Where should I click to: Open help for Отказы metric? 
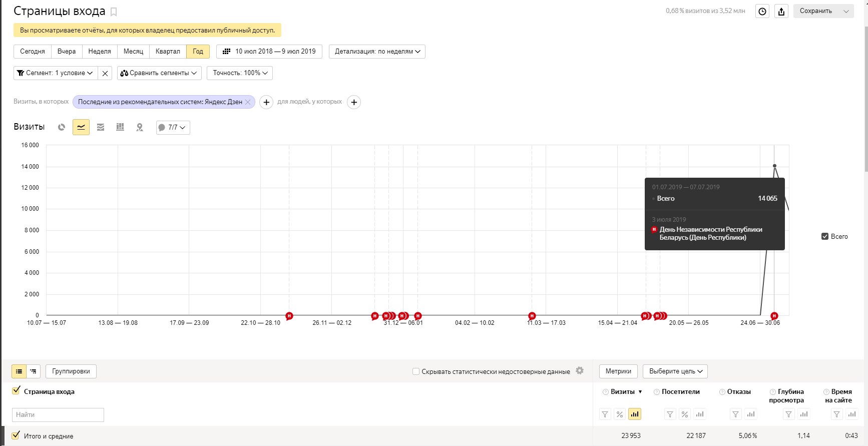[x=722, y=392]
